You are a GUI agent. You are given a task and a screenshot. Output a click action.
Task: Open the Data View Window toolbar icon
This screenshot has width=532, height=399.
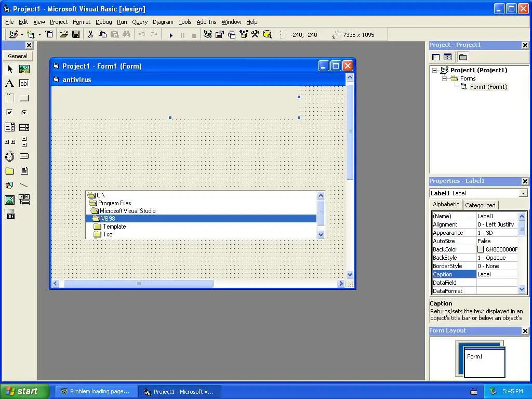(x=268, y=34)
